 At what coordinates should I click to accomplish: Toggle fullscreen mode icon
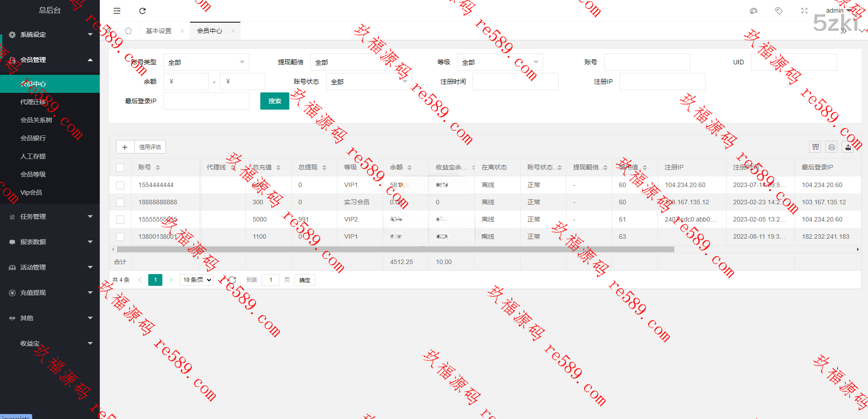tap(804, 11)
